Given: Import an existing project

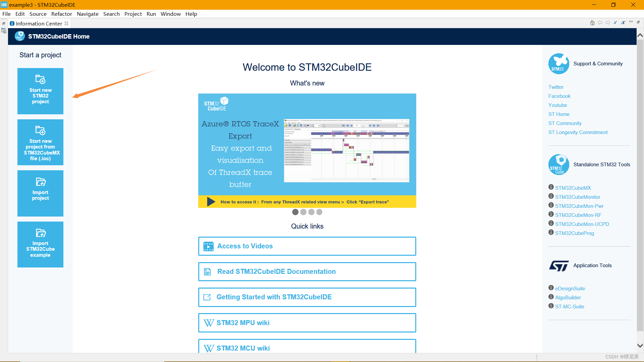Looking at the screenshot, I should 40,193.
